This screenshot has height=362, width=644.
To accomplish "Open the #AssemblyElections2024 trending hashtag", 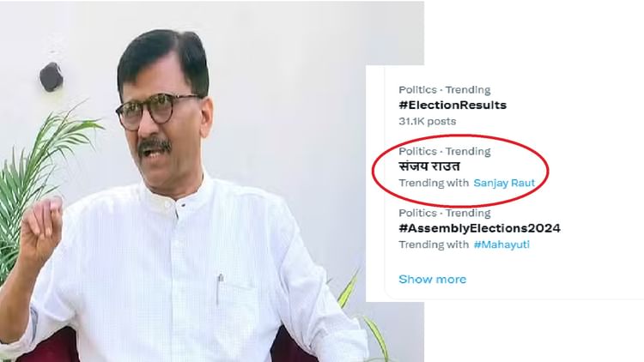I will point(479,228).
